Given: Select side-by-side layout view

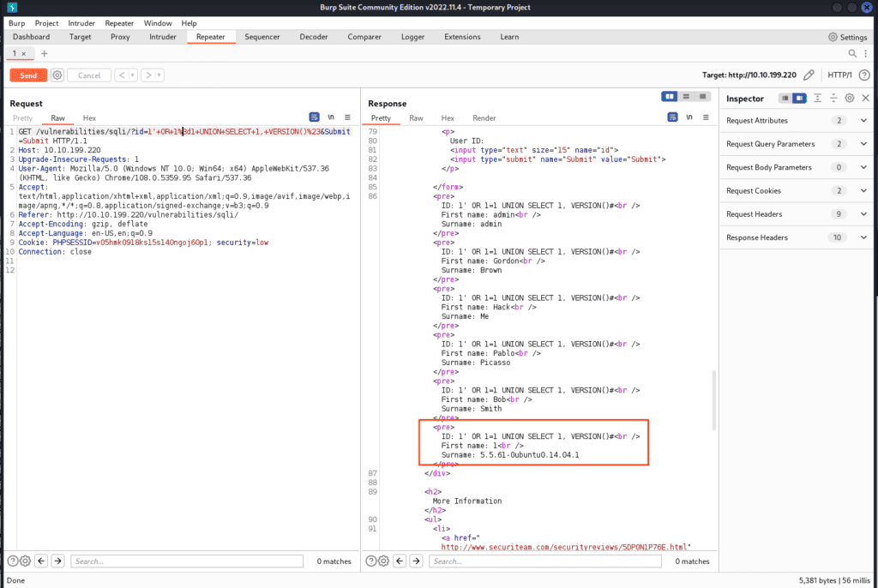Looking at the screenshot, I should coord(669,96).
